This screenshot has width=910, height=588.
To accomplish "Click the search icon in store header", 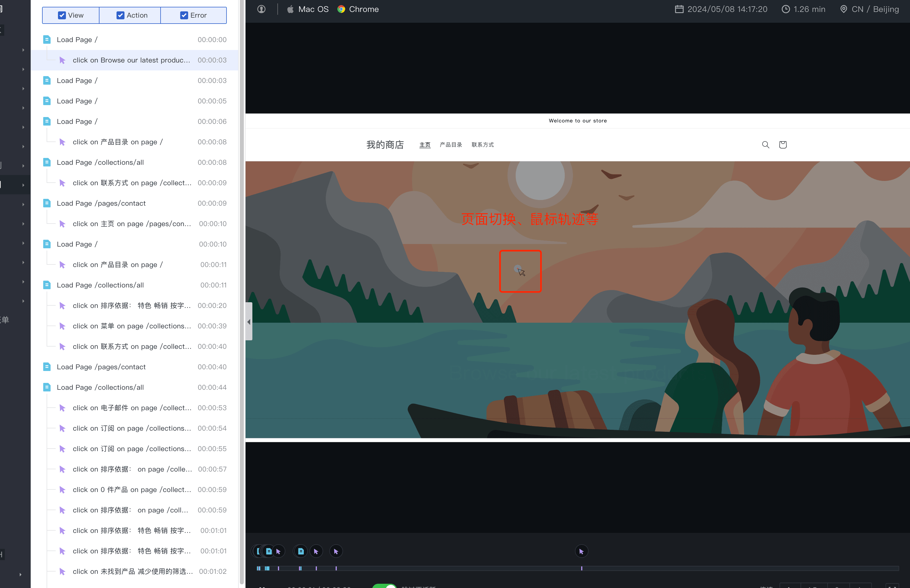I will (x=765, y=145).
